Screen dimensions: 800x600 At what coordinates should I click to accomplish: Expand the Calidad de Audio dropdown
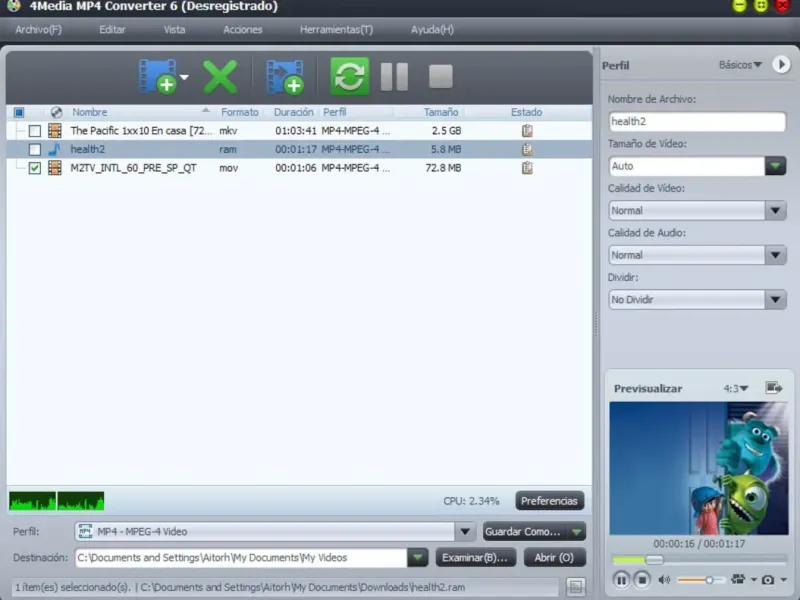pos(776,255)
